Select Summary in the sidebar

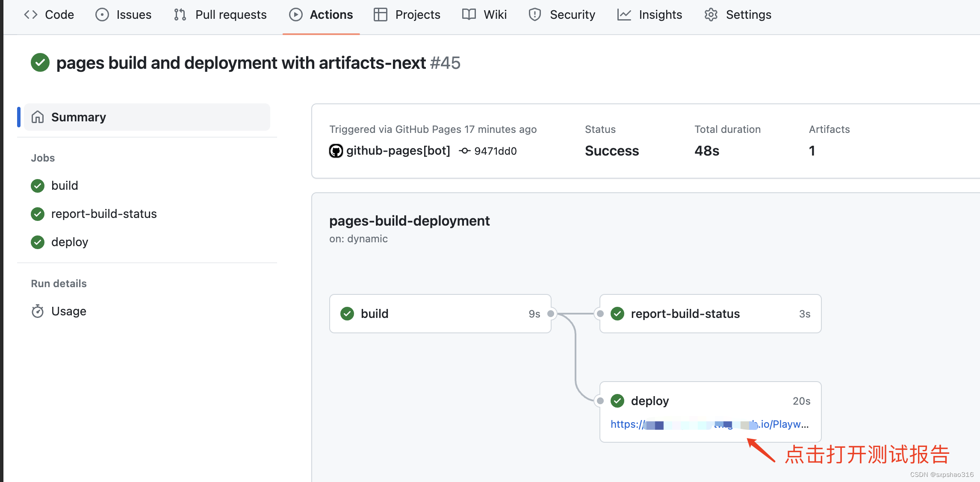pos(147,117)
